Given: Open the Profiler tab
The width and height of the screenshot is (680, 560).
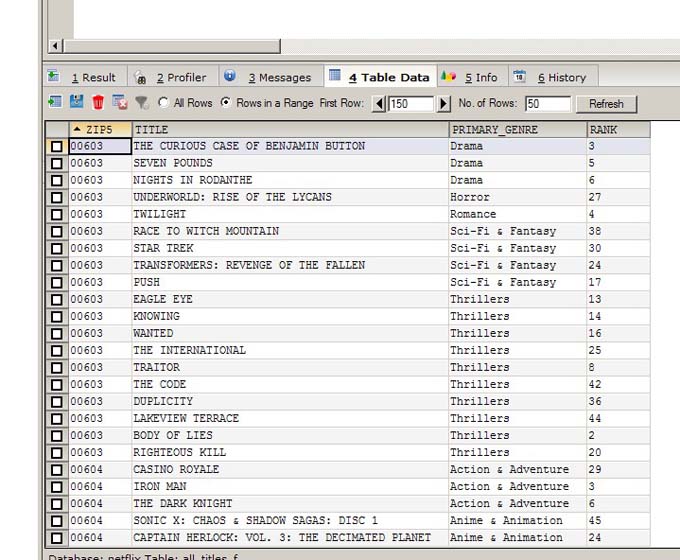Looking at the screenshot, I should [173, 77].
